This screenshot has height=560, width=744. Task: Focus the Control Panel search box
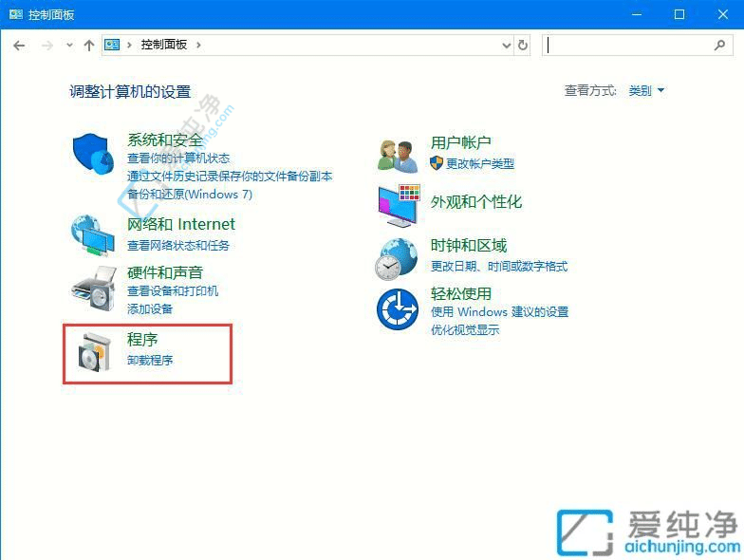[638, 46]
